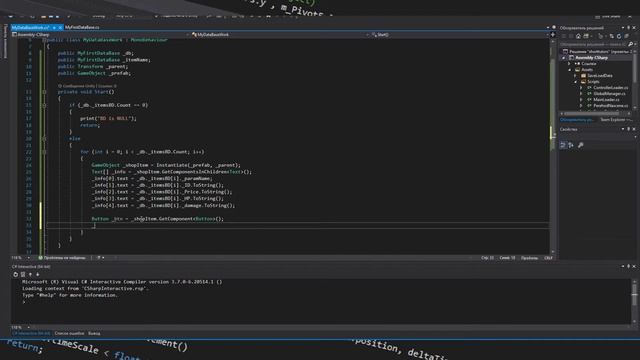Click the split editor icon above the scrollbar
The image size is (640, 360).
(553, 35)
